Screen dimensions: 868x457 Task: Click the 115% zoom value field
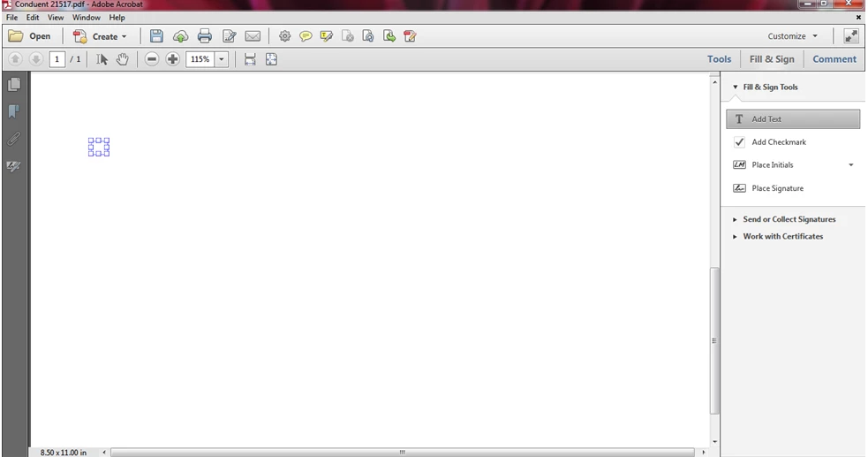pyautogui.click(x=200, y=59)
